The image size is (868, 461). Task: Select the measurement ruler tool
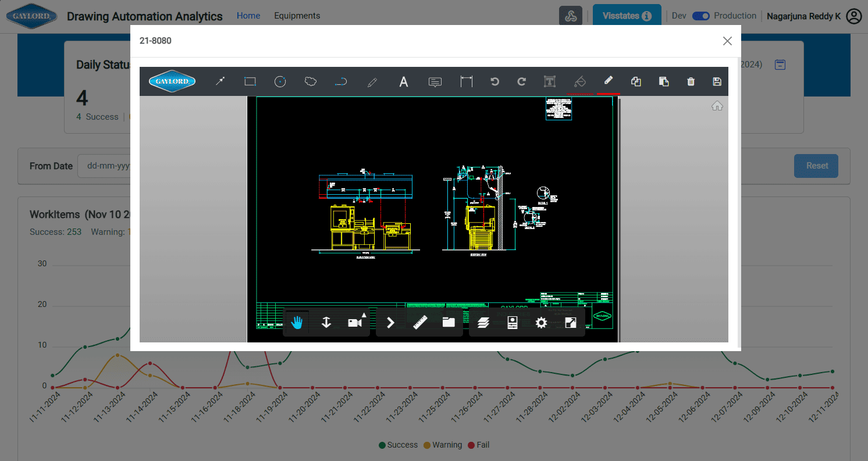419,322
